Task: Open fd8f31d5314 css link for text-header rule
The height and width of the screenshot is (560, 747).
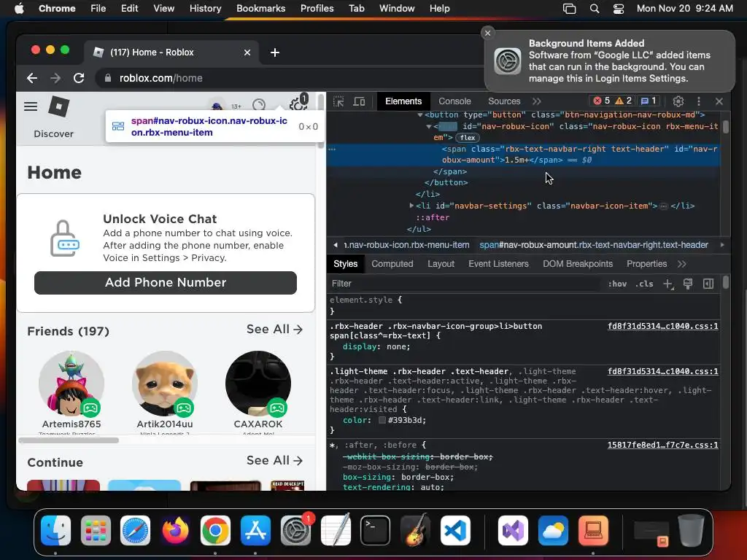Action: (662, 371)
